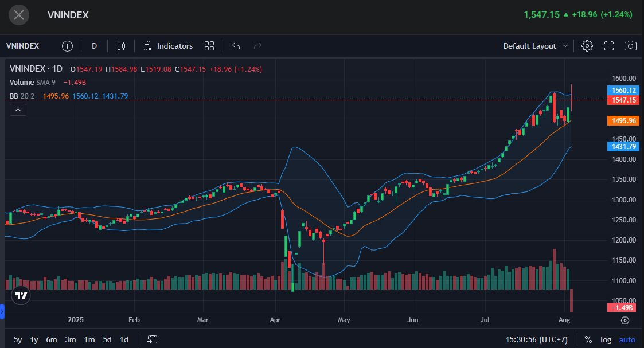This screenshot has height=348, width=644.
Task: Toggle auto price scale
Action: click(629, 339)
